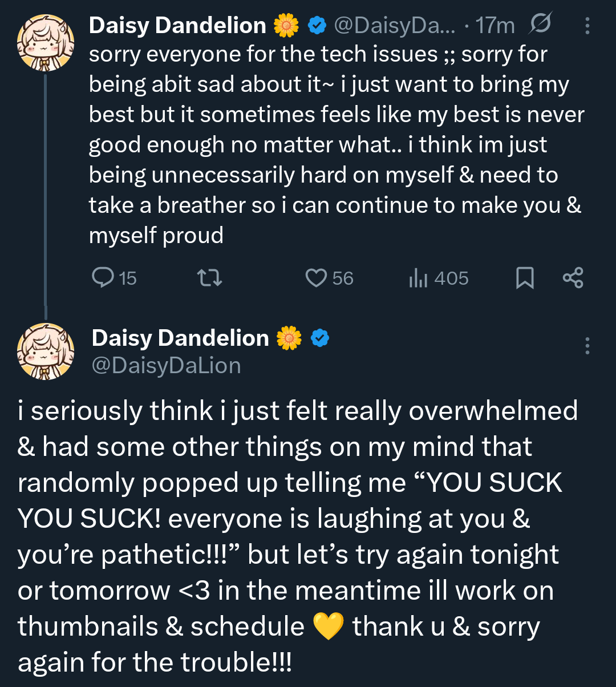Open the @DaisyDaLion handle link

click(x=166, y=366)
